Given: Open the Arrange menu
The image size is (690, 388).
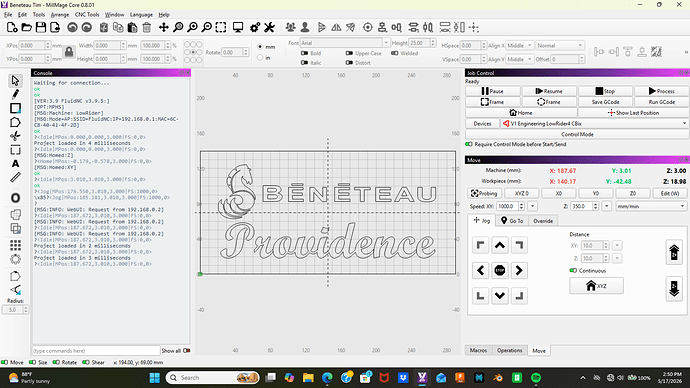Looking at the screenshot, I should [x=60, y=15].
